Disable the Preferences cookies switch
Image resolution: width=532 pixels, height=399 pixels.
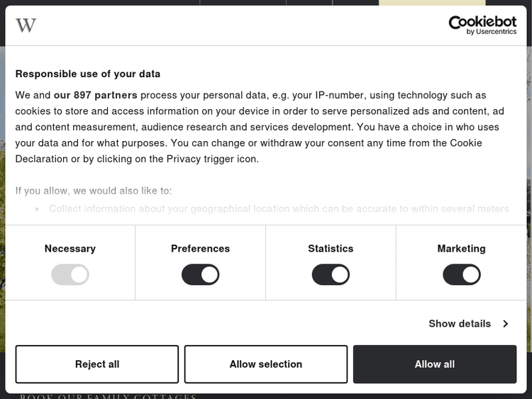pos(200,275)
